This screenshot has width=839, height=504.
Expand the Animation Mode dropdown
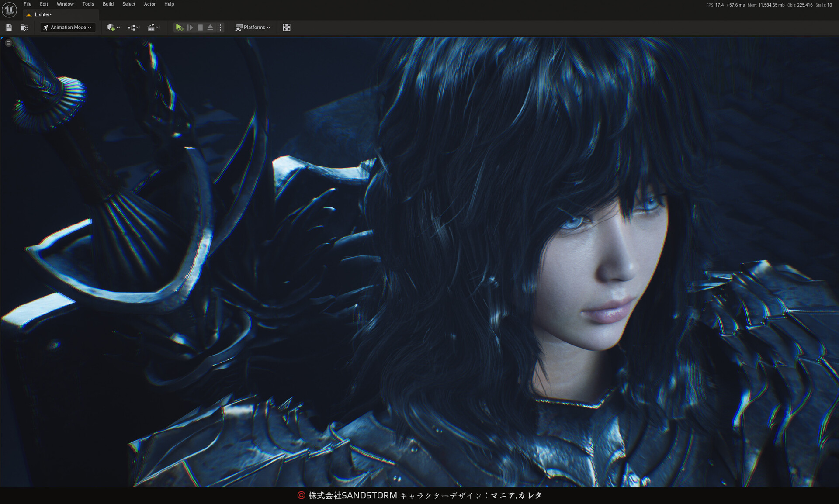68,28
